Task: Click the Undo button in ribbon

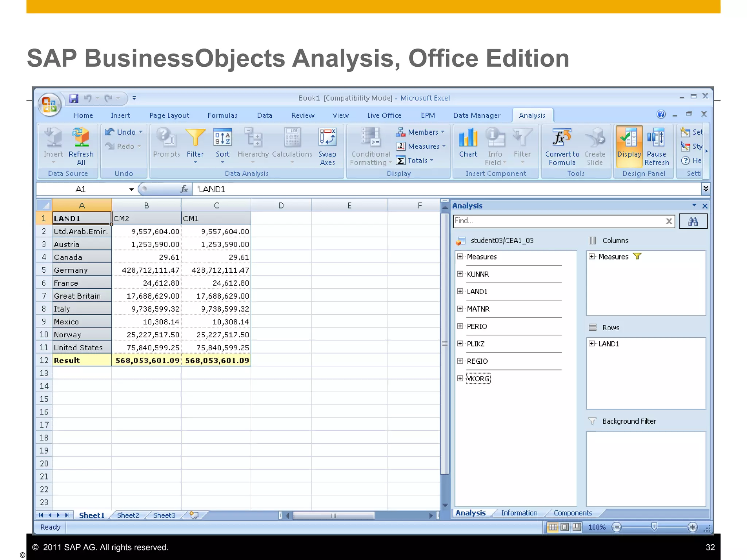Action: pos(123,132)
